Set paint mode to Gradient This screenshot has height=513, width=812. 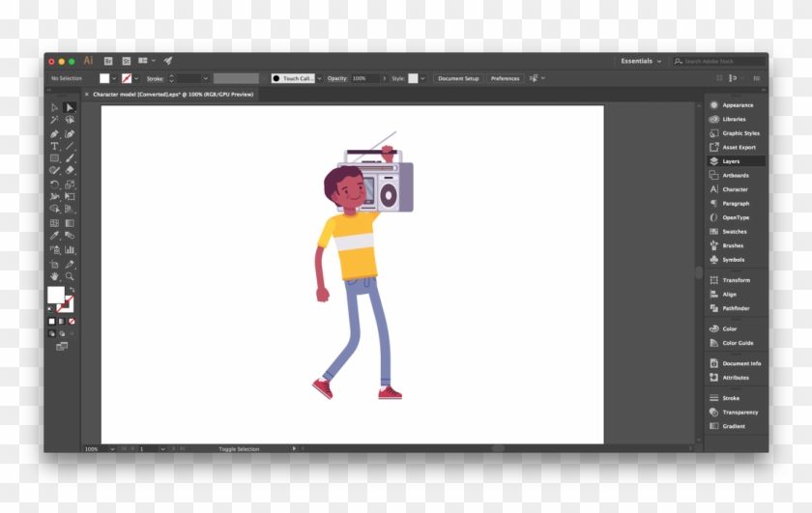[x=62, y=322]
